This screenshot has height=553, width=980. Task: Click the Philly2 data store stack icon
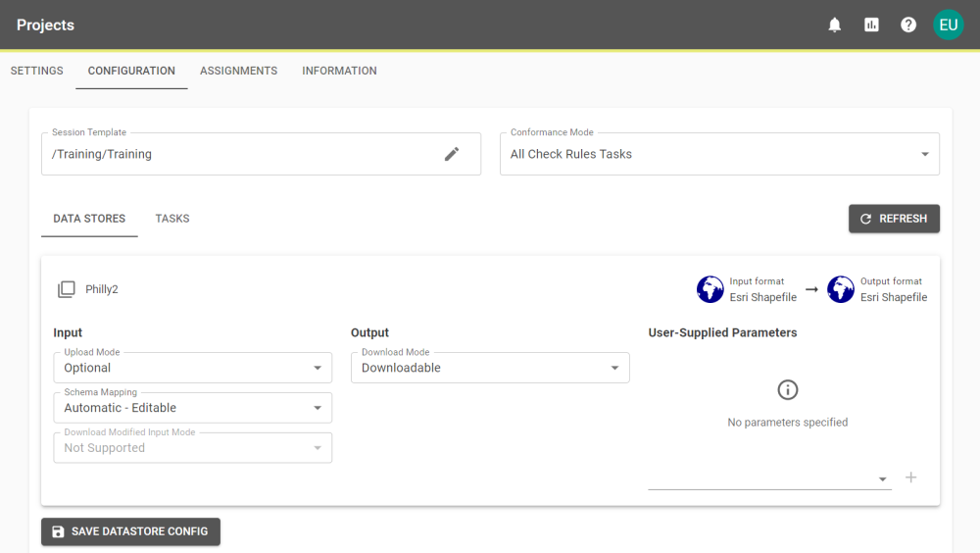coord(66,289)
